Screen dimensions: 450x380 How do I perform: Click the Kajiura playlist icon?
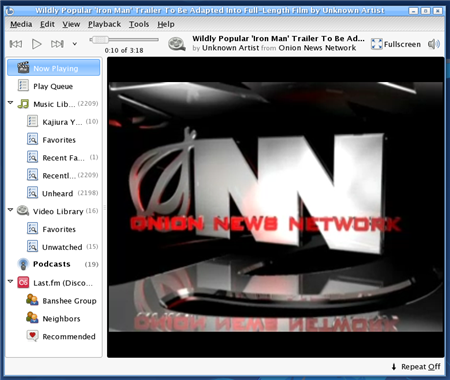(x=32, y=121)
